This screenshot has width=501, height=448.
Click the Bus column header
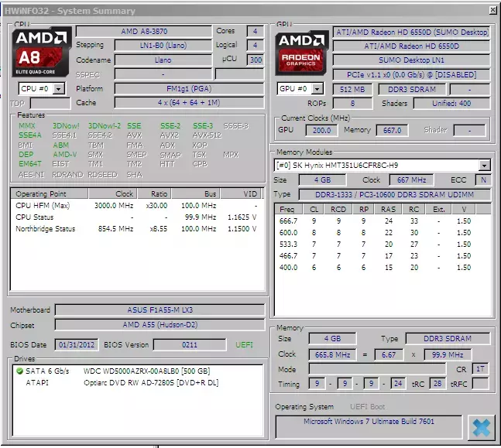coord(196,194)
